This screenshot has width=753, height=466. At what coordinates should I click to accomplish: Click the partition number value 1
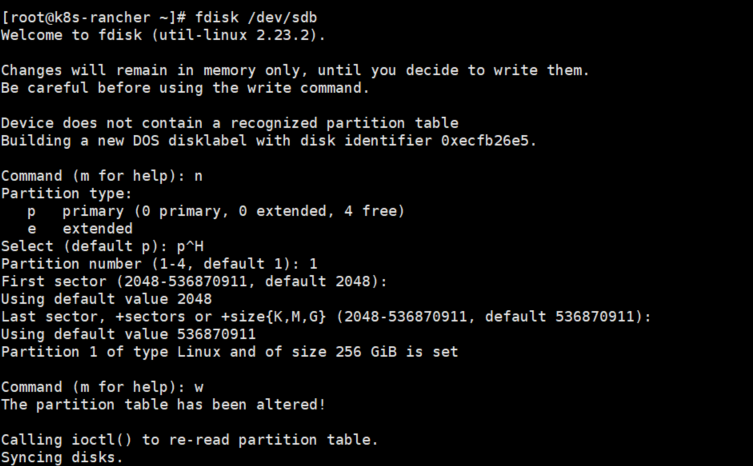tap(313, 264)
